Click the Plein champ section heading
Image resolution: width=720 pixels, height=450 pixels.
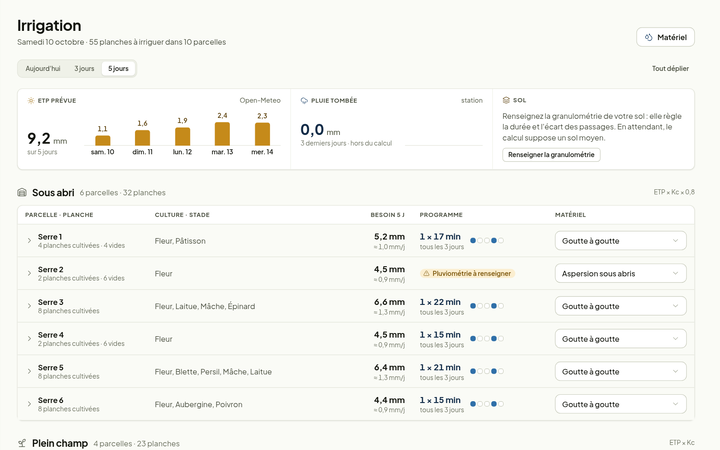pyautogui.click(x=60, y=444)
